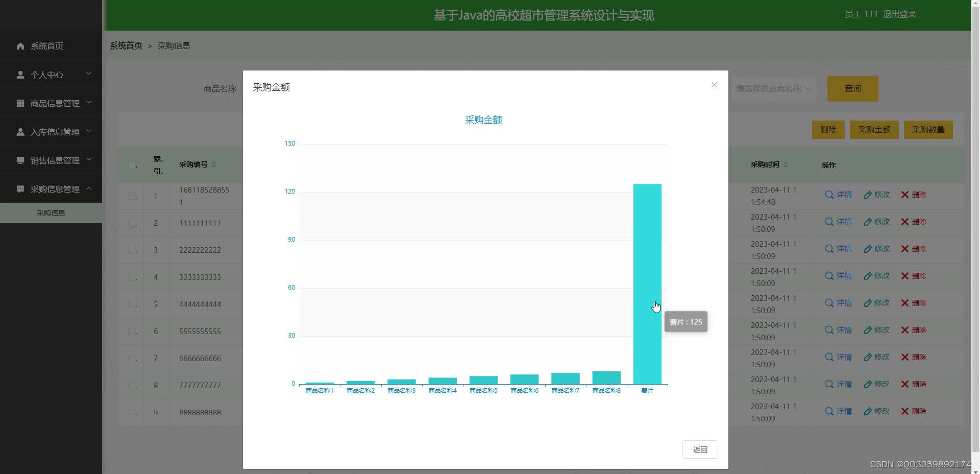Check the checkbox for row 6
Image resolution: width=980 pixels, height=474 pixels.
[x=132, y=331]
